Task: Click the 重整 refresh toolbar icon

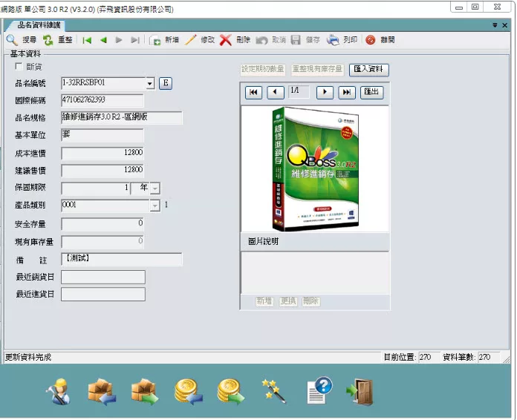Action: click(48, 40)
